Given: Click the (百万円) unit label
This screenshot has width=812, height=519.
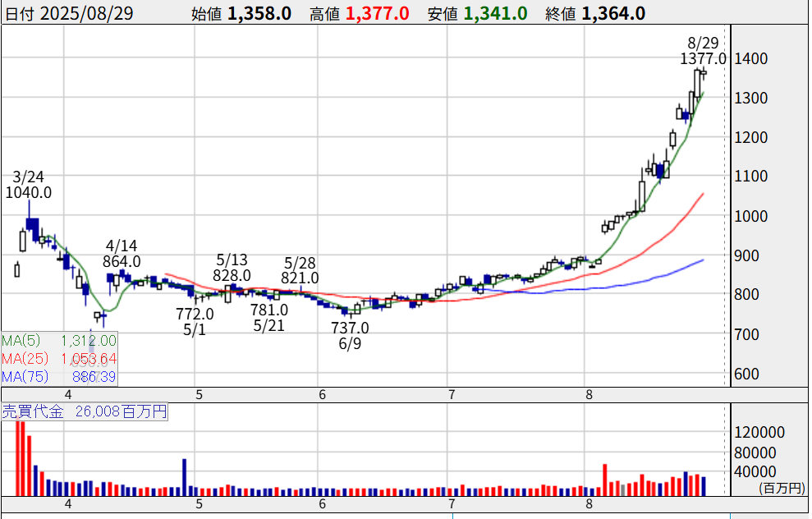Looking at the screenshot, I should [782, 488].
